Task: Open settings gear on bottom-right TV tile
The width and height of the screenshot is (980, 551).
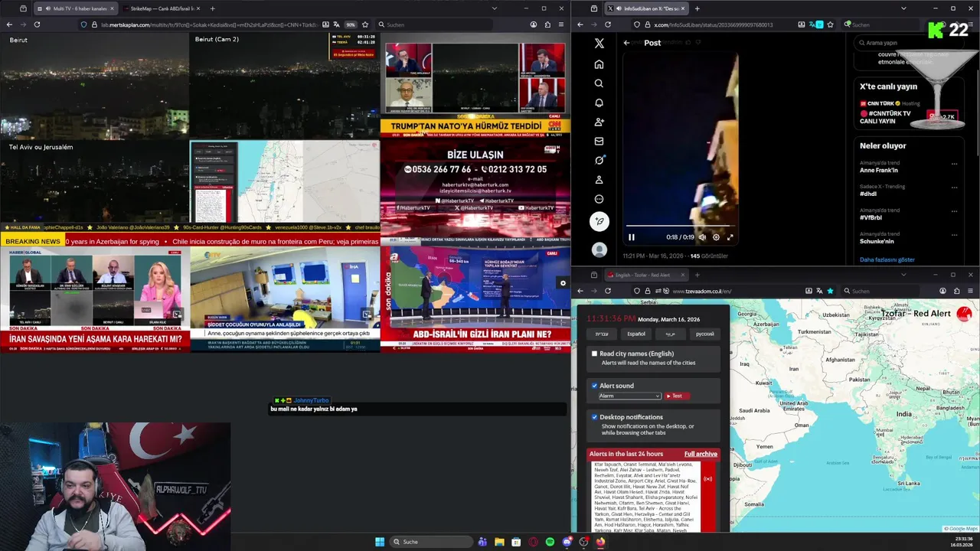Action: pyautogui.click(x=563, y=283)
